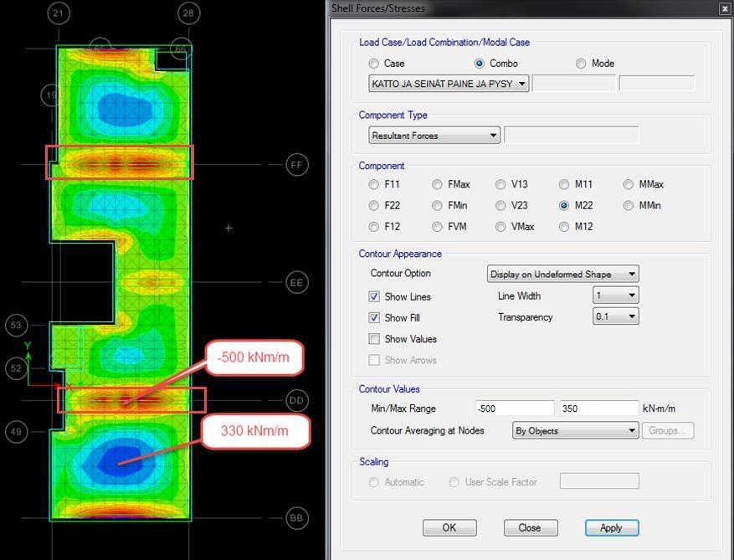734x560 pixels.
Task: Choose the M22 component
Action: pyautogui.click(x=564, y=206)
